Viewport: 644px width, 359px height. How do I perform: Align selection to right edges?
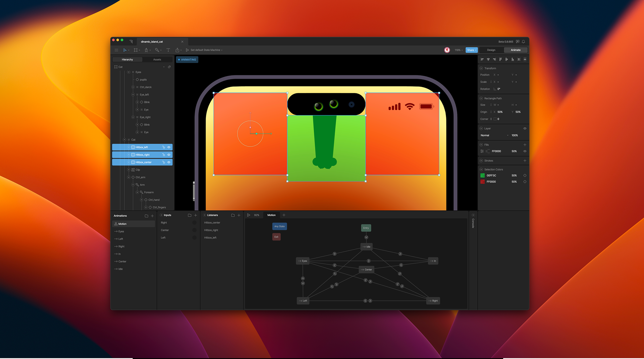494,59
